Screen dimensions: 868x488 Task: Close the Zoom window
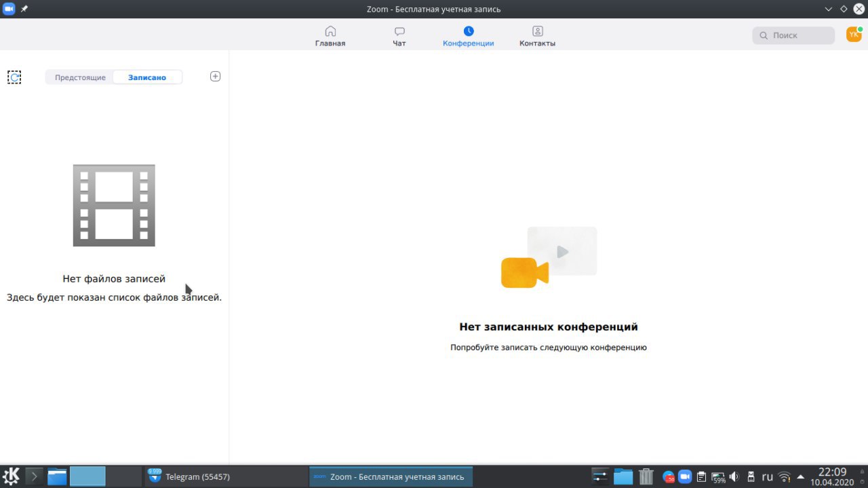click(x=859, y=9)
